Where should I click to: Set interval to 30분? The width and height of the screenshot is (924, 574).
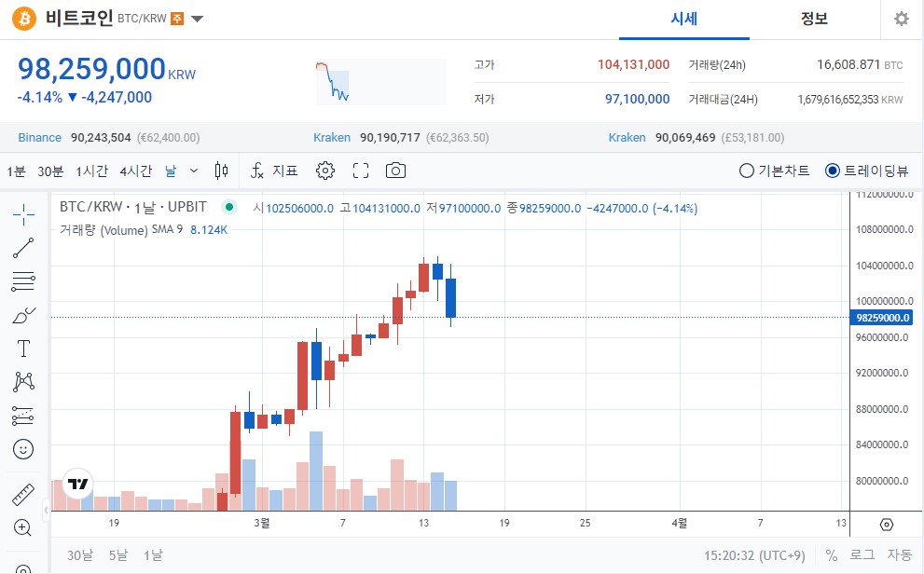(50, 171)
